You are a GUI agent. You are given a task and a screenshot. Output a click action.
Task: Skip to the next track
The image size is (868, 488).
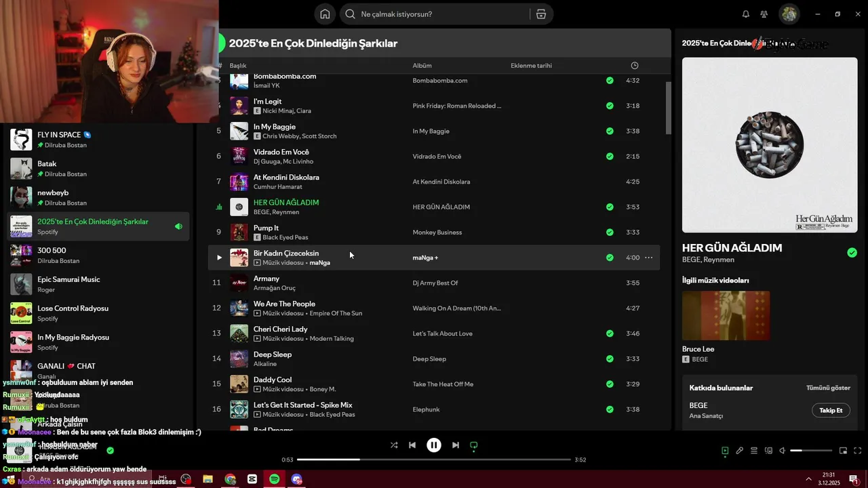456,445
